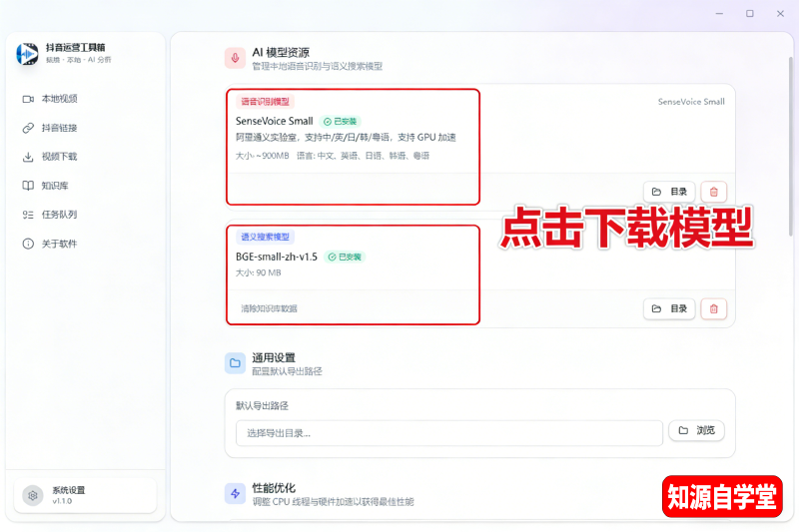Go to 抖音链接 in the sidebar

58,128
